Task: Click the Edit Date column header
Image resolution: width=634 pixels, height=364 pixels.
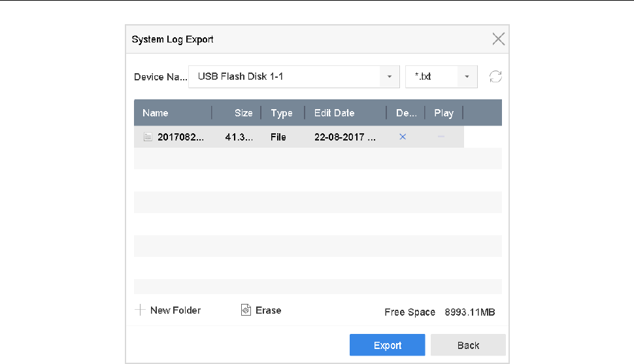Action: click(x=334, y=113)
